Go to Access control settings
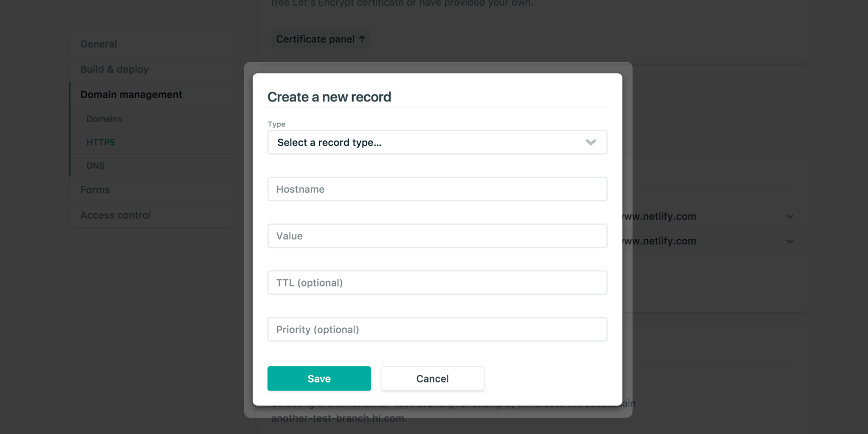 (116, 215)
